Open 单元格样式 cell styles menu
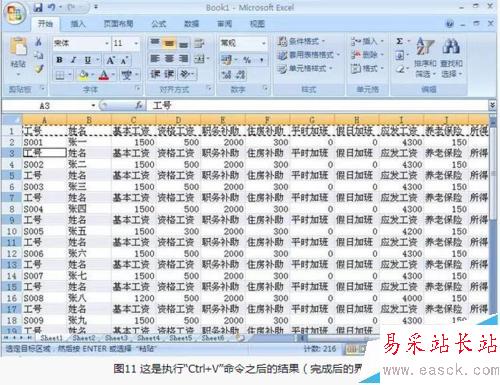Screen dimensions: 500x385 click(x=305, y=69)
